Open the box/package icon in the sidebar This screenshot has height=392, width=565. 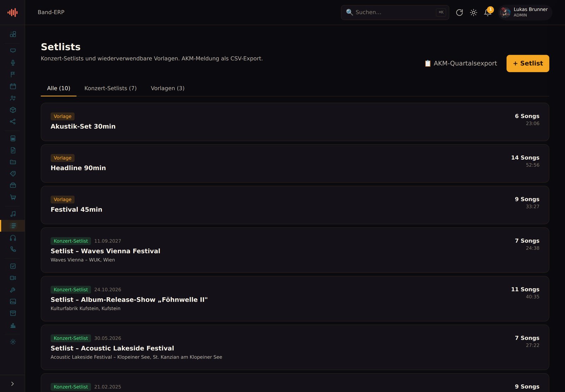13,110
